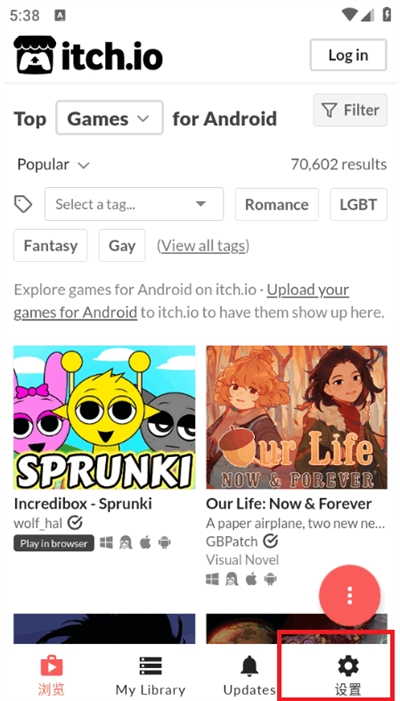Open the red floating three-dot menu button

click(349, 595)
